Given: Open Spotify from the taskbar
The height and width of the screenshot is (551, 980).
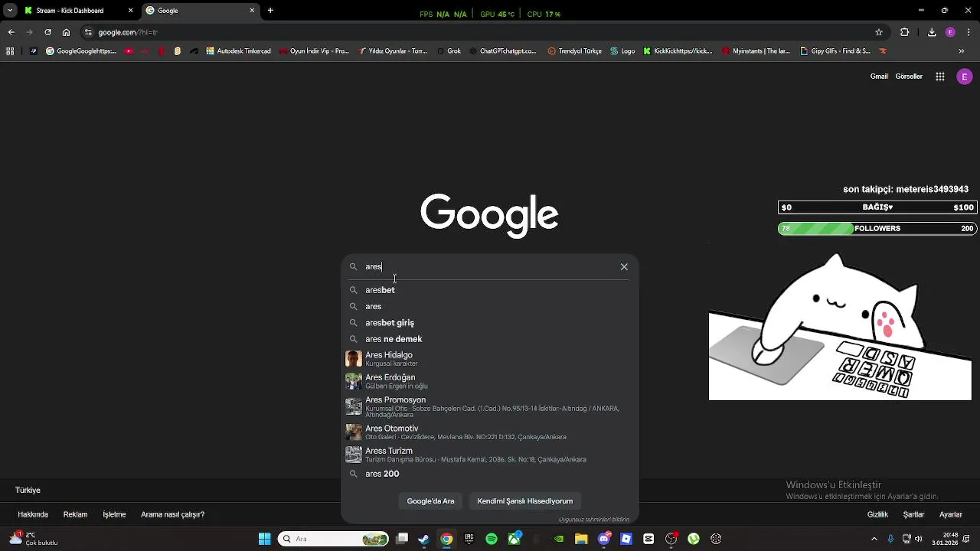Looking at the screenshot, I should [492, 539].
